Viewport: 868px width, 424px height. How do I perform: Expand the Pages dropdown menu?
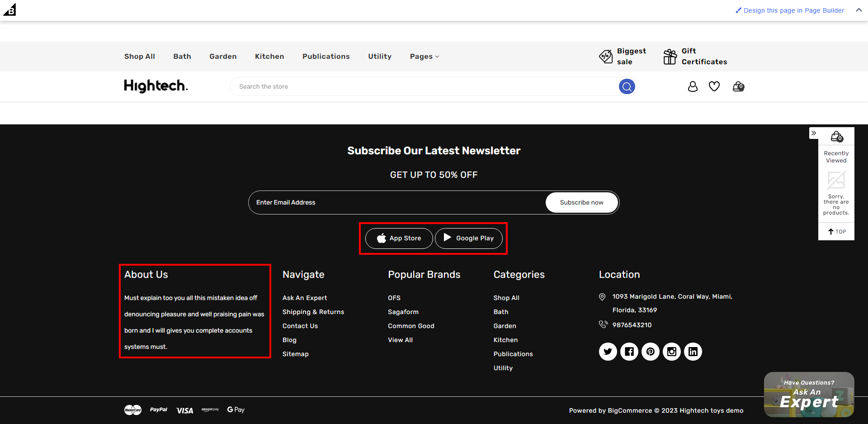pos(424,57)
